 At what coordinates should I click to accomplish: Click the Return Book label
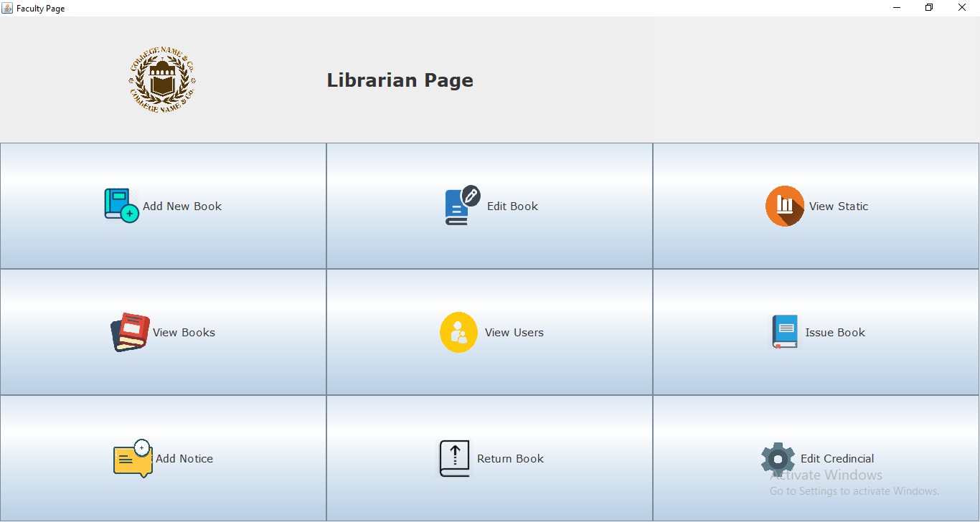pyautogui.click(x=510, y=458)
